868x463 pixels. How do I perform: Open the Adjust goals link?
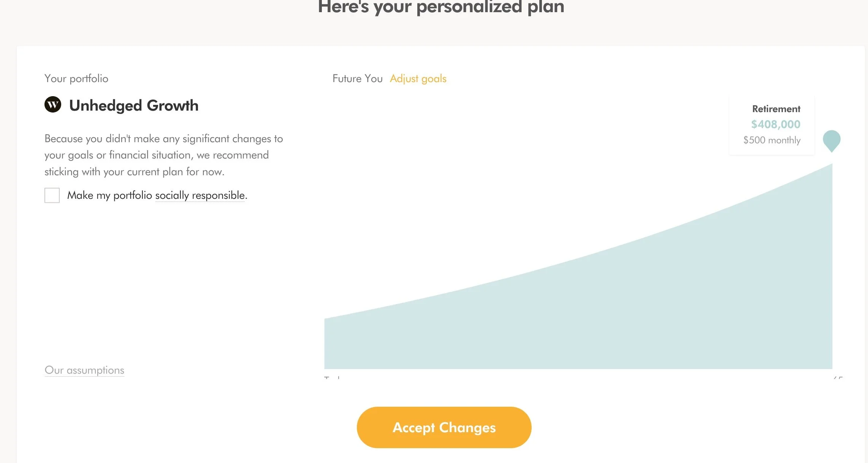418,79
